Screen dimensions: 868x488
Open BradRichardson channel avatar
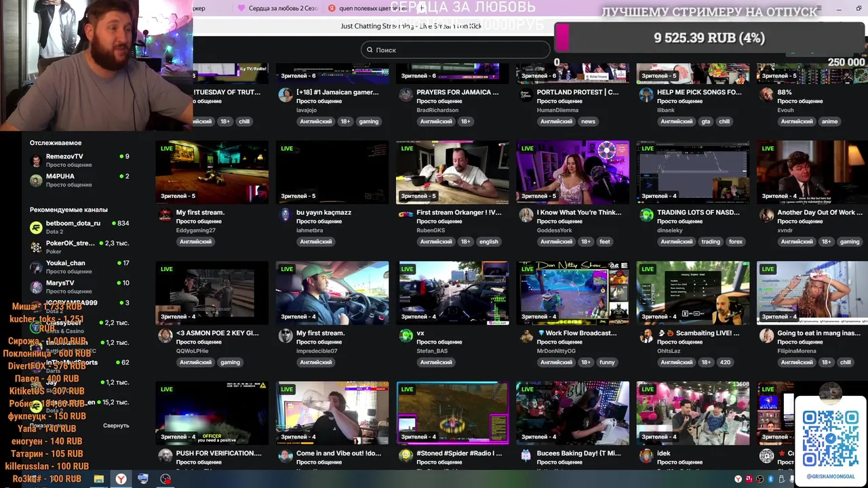[406, 95]
